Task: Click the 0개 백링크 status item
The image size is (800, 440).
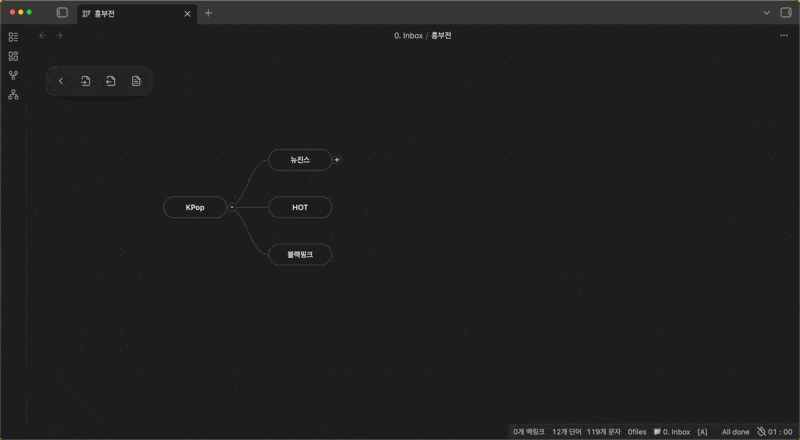Action: coord(529,432)
